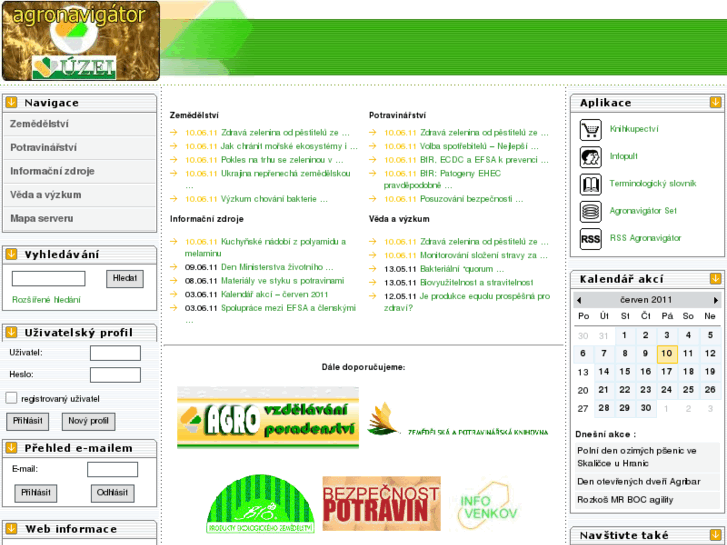The width and height of the screenshot is (727, 545).
Task: Open the Zemědělská a potravinářská knihovna banner
Action: pos(458,420)
